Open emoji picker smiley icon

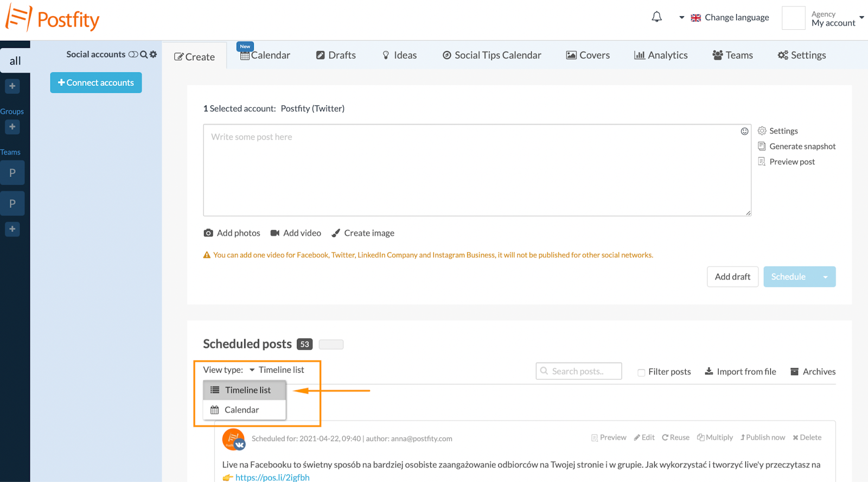[x=744, y=131]
